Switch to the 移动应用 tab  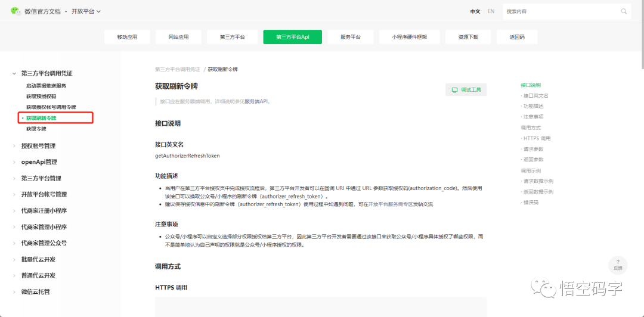click(x=128, y=37)
